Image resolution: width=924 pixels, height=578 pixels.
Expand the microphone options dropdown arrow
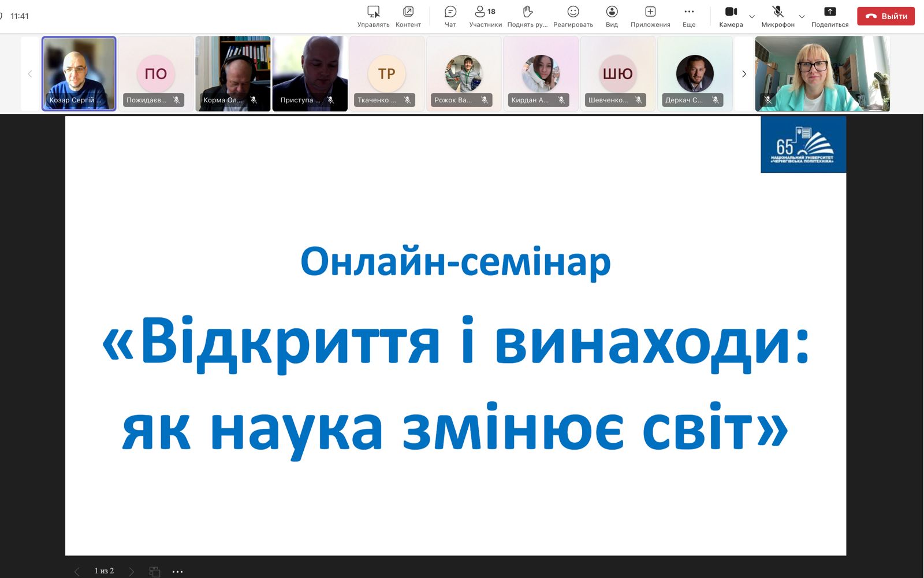[802, 16]
